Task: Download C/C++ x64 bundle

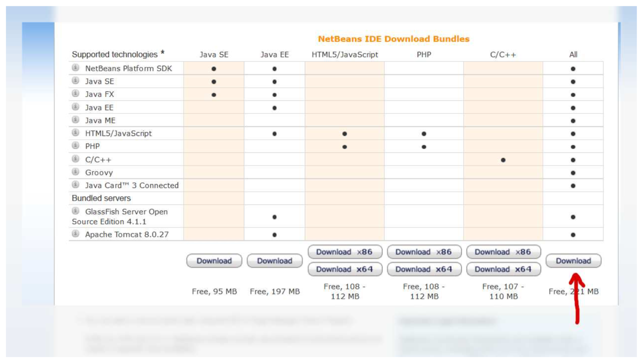Action: point(503,269)
